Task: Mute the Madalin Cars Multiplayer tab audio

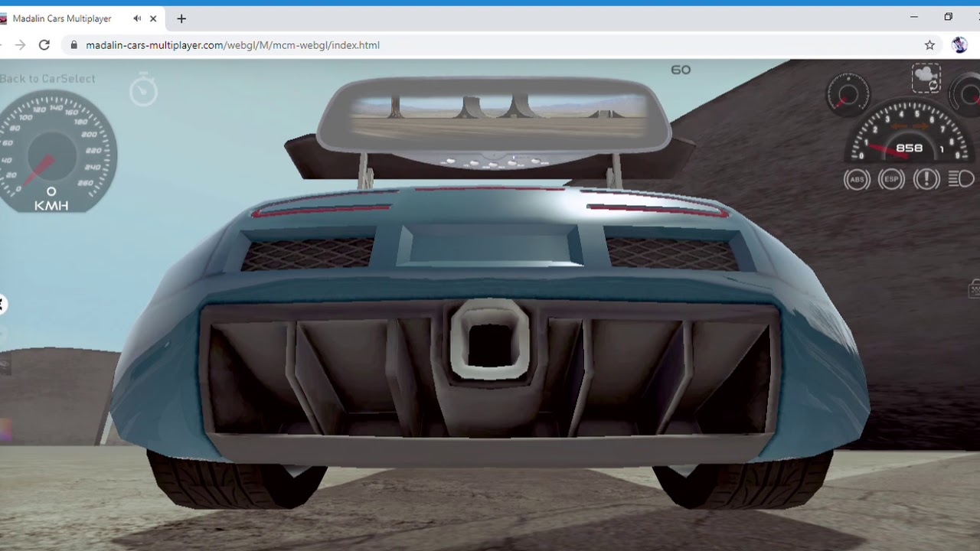Action: tap(137, 18)
